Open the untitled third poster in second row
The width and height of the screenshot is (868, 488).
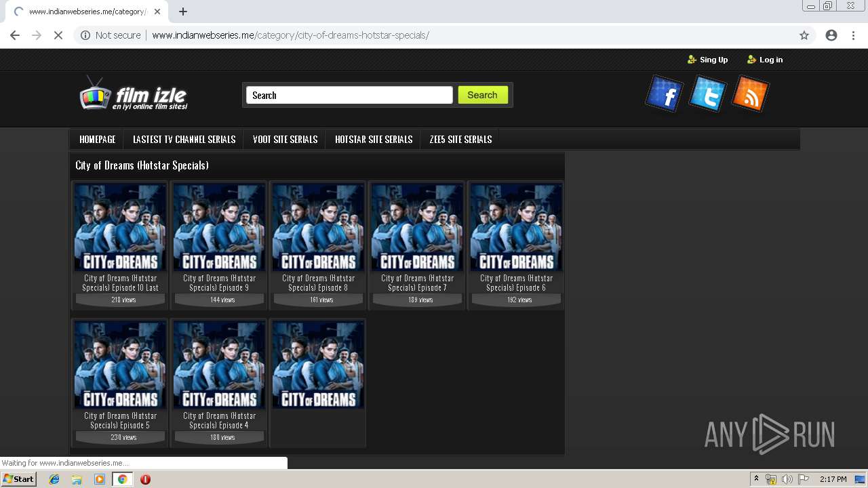pyautogui.click(x=318, y=365)
